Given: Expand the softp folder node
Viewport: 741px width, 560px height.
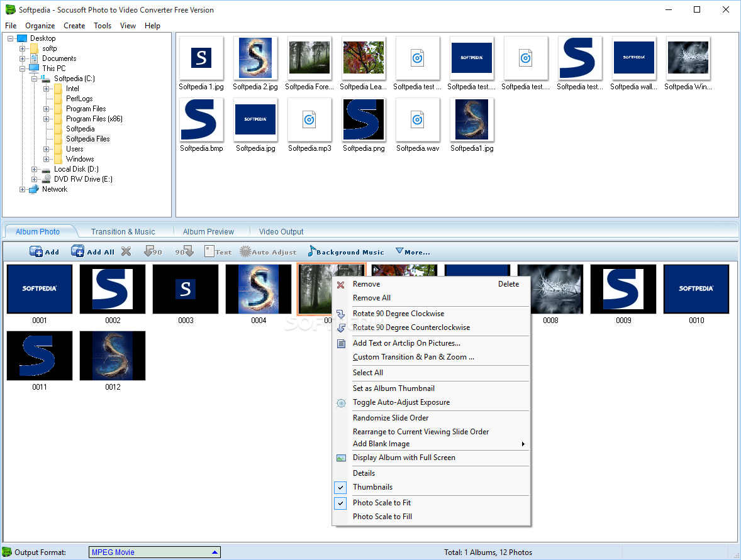Looking at the screenshot, I should point(22,48).
